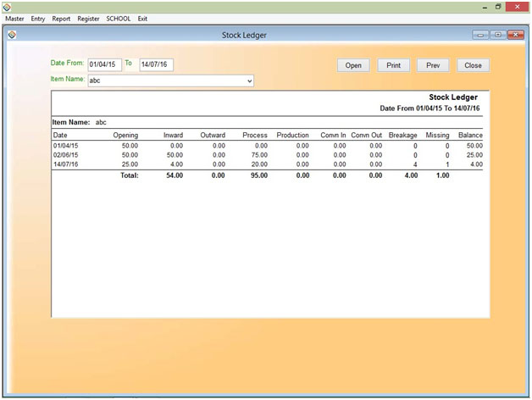
Task: Choose Exit from the menu bar
Action: pos(143,18)
